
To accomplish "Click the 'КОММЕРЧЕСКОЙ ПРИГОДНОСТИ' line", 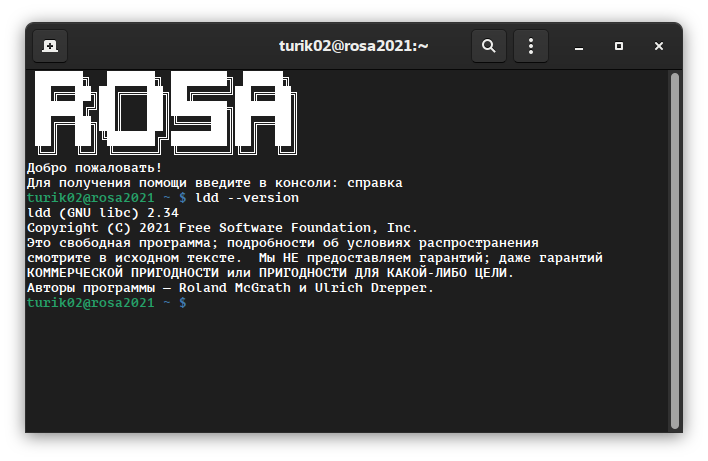I will [x=270, y=273].
